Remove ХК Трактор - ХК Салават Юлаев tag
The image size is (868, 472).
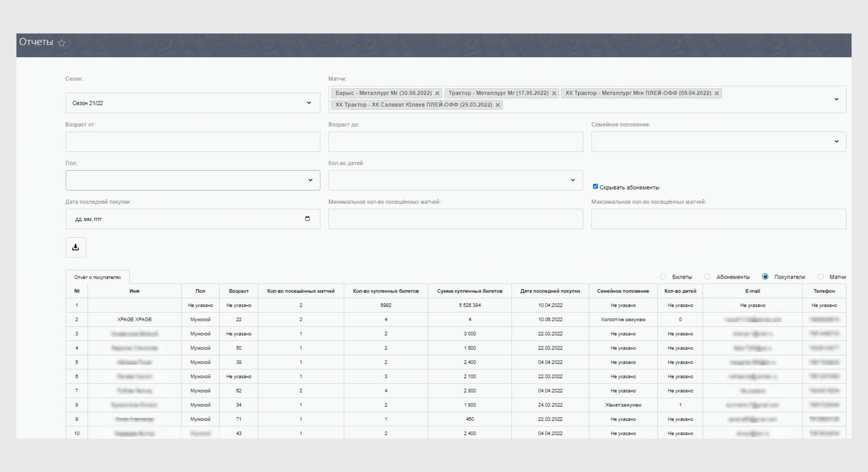(498, 105)
